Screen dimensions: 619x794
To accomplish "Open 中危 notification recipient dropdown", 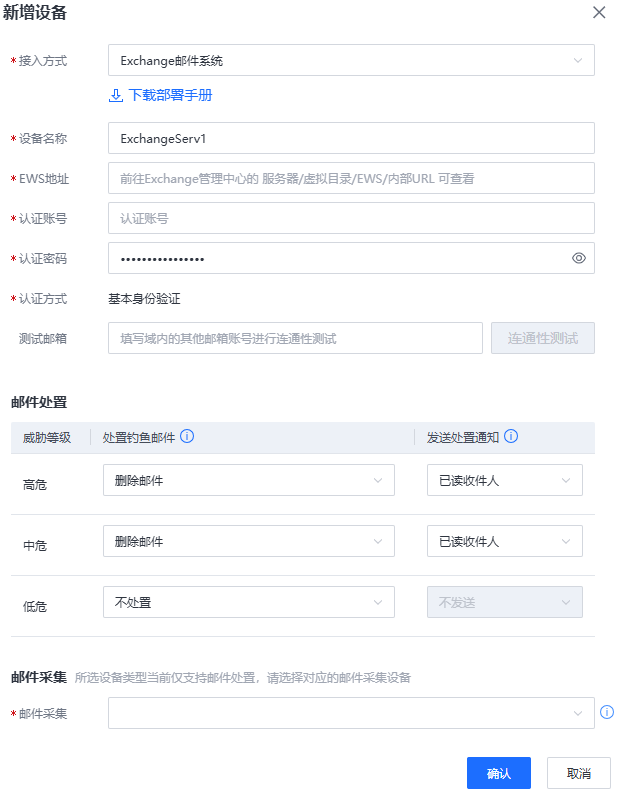I will tap(504, 542).
